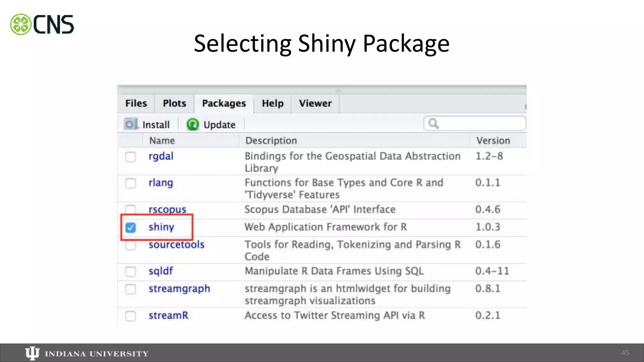Viewport: 644px width, 362px height.
Task: Click 'Manipulate R Data Frames Using SQL' text
Action: click(x=334, y=271)
